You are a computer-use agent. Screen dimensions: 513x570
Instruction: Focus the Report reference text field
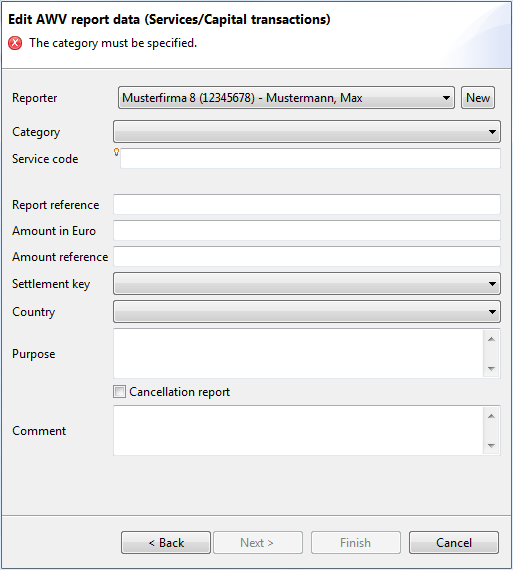pyautogui.click(x=307, y=204)
